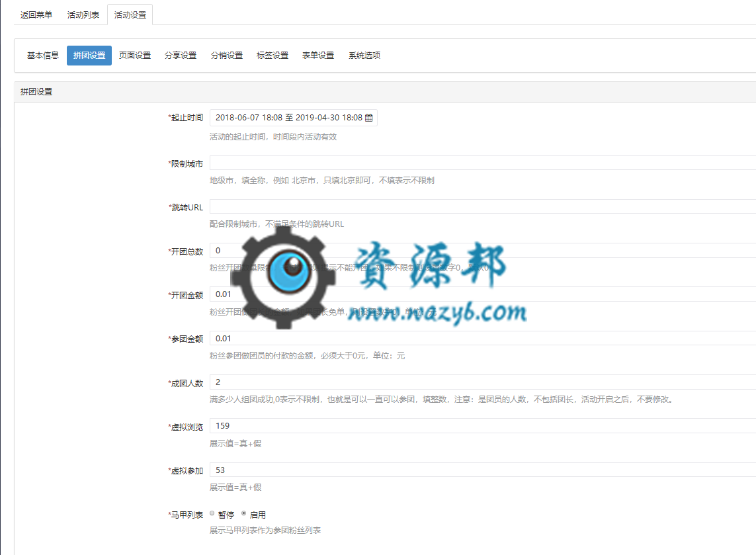Click the calendar icon in date range field
The image size is (756, 555).
click(369, 118)
